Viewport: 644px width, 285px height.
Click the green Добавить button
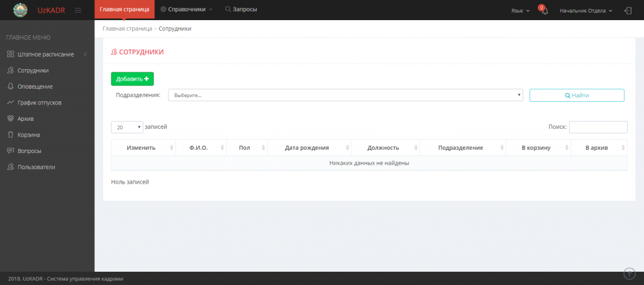click(132, 79)
